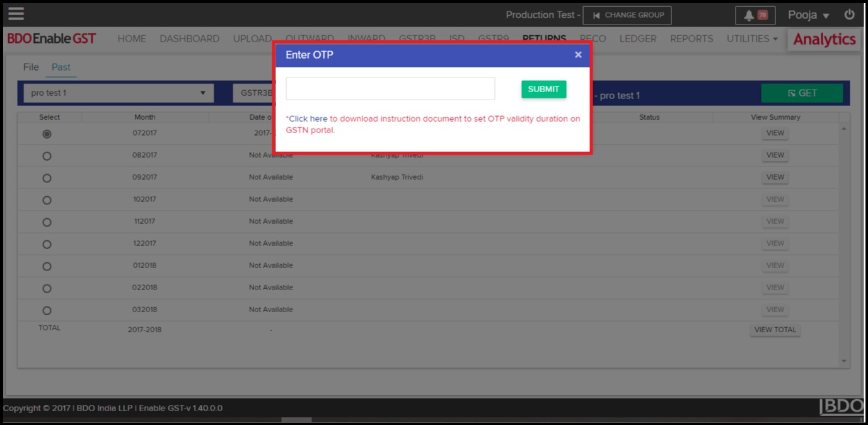The width and height of the screenshot is (868, 425).
Task: Open the Dashboard menu item
Action: point(189,38)
